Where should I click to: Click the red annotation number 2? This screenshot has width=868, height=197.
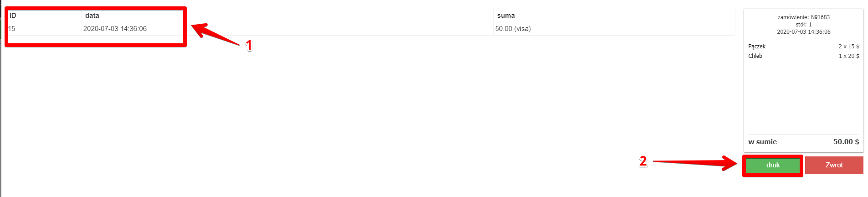(643, 161)
